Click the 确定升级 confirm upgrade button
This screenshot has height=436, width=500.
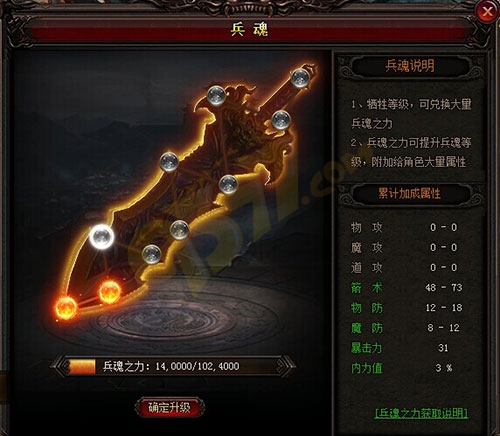[169, 407]
